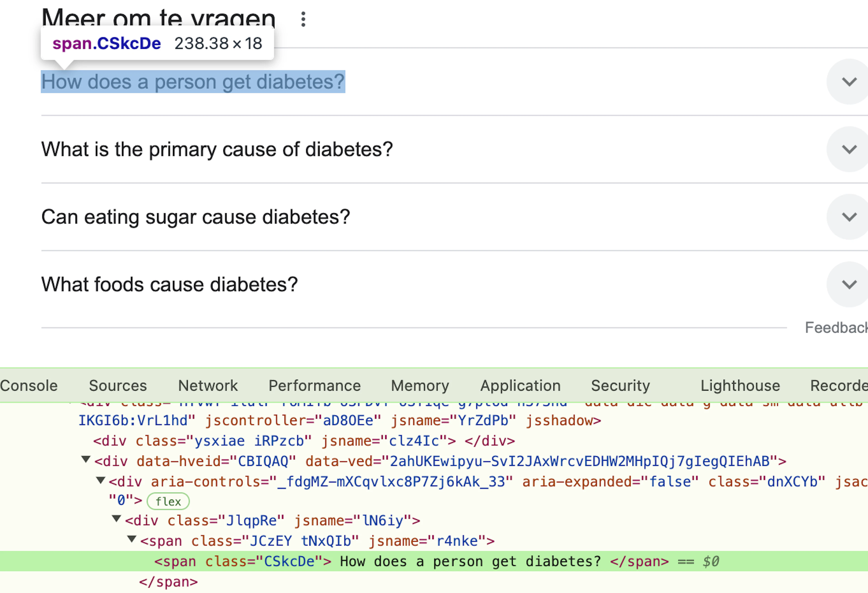Expand the "Can eating sugar cause diabetes?" chevron
This screenshot has width=868, height=593.
tap(849, 217)
